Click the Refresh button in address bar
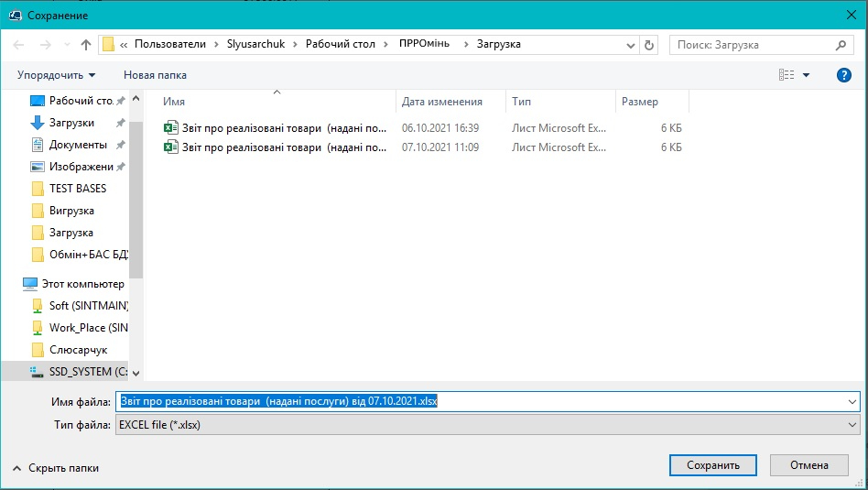Viewport: 868px width, 490px height. pyautogui.click(x=649, y=45)
